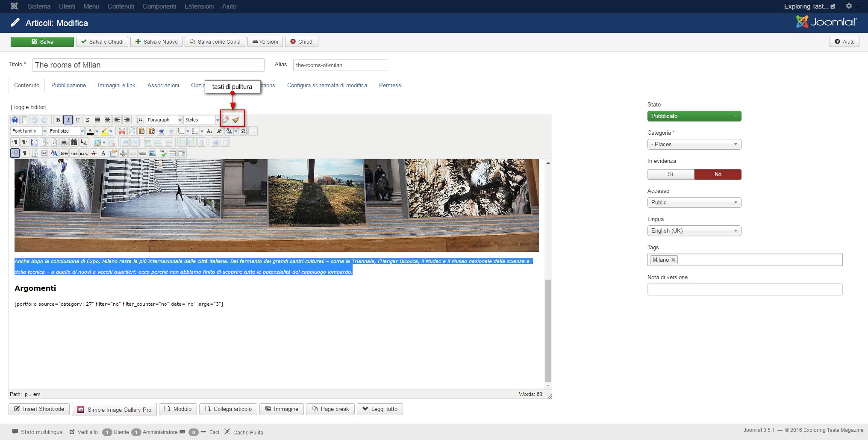Click the Toggle Editor link
Image resolution: width=868 pixels, height=440 pixels.
click(x=29, y=107)
